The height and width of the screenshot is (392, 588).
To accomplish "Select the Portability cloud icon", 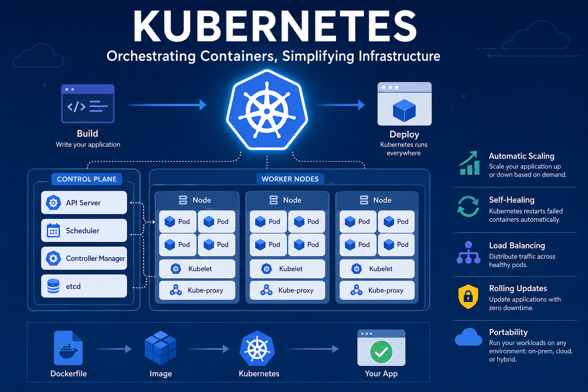I will 468,337.
